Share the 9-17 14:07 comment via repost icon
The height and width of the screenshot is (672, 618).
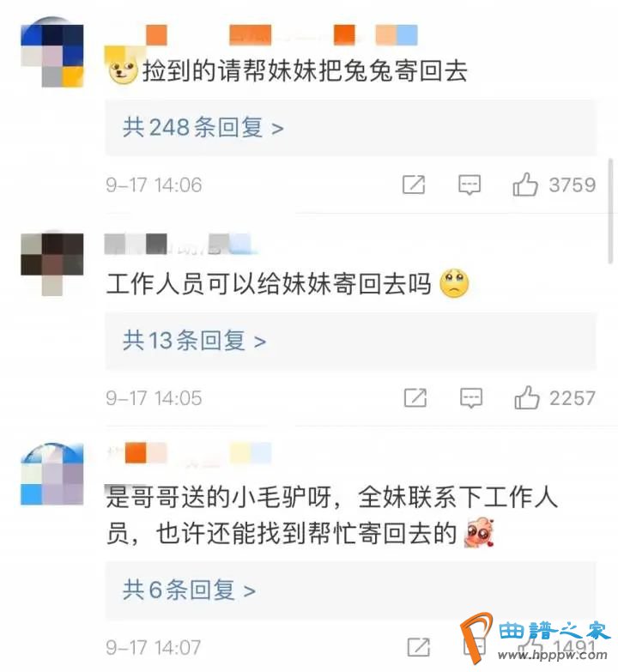point(418,647)
